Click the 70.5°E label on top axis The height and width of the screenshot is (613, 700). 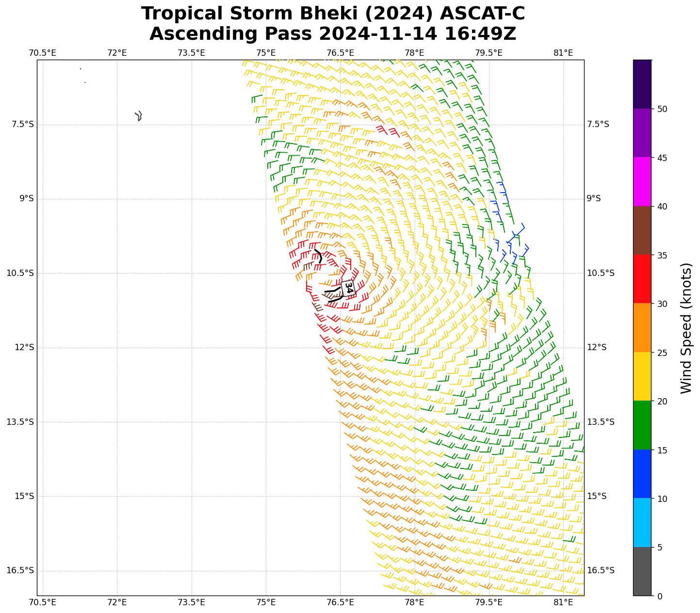pyautogui.click(x=43, y=53)
